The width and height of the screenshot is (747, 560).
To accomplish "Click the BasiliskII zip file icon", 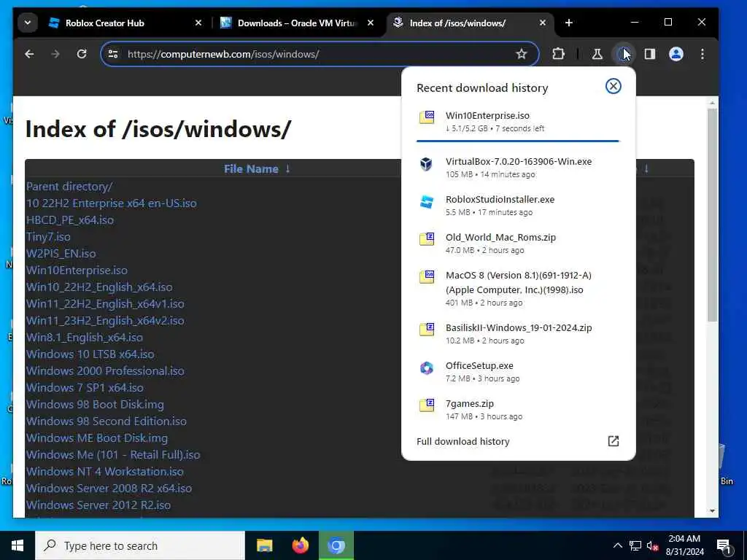I will click(x=427, y=330).
